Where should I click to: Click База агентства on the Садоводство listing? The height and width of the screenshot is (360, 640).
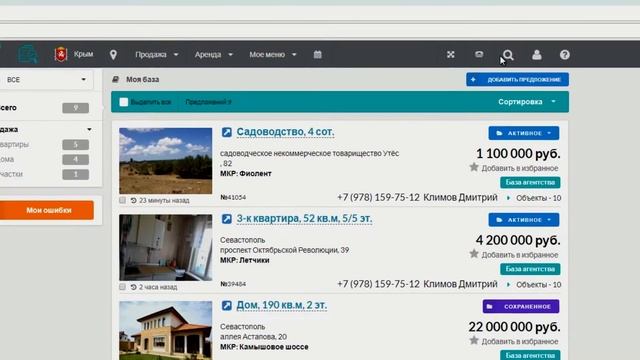click(530, 182)
